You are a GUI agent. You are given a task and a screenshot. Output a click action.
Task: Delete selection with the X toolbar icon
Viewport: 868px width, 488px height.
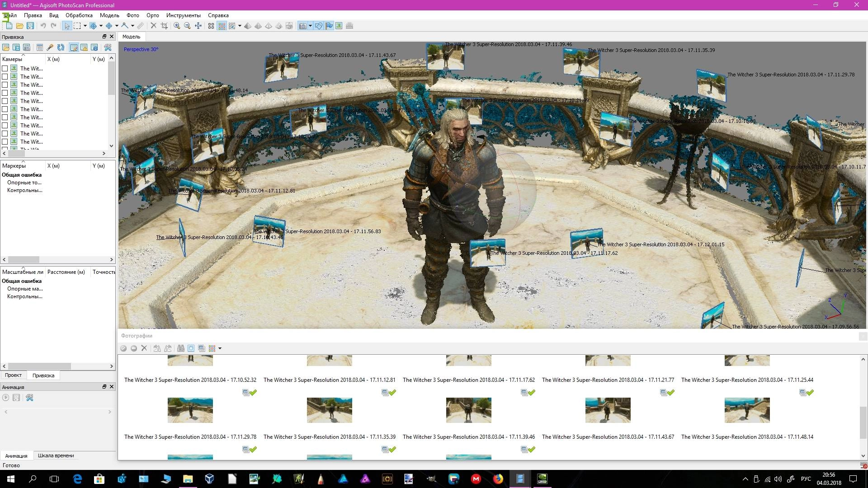[x=154, y=26]
